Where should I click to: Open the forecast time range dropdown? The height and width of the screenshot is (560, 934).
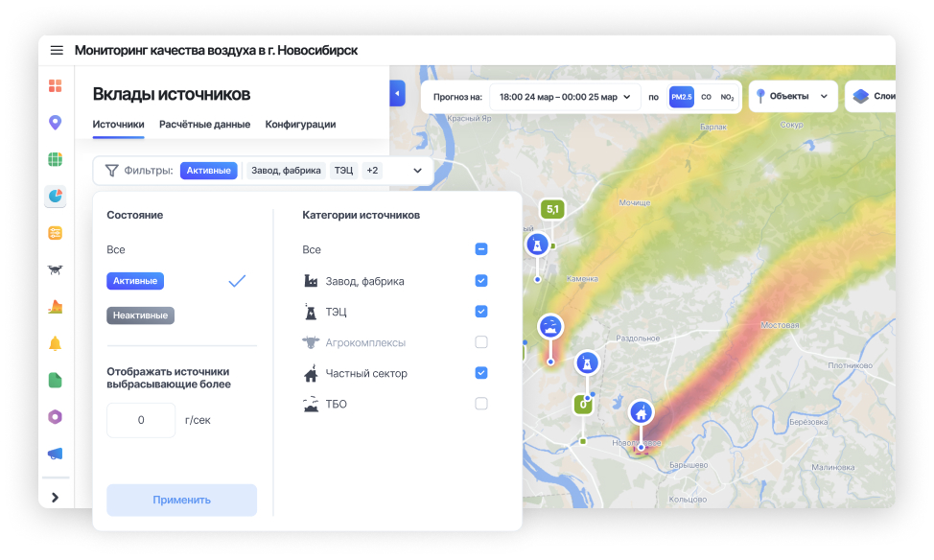pos(565,97)
